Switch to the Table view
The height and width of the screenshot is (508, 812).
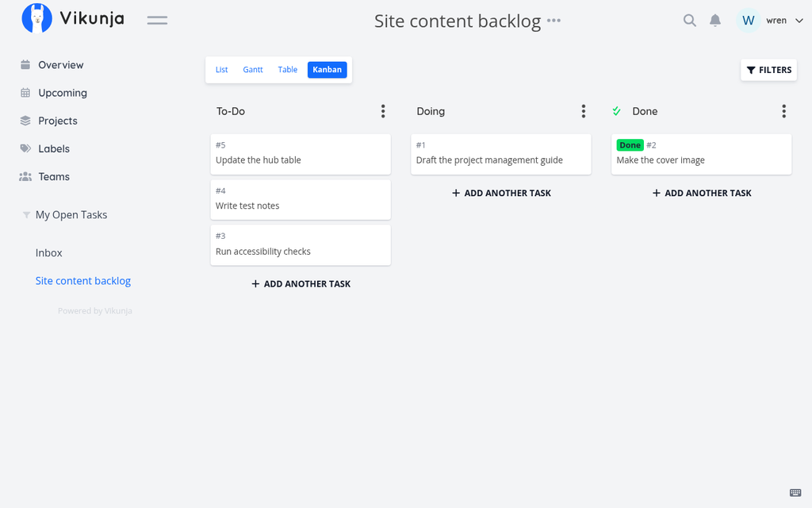pyautogui.click(x=287, y=70)
